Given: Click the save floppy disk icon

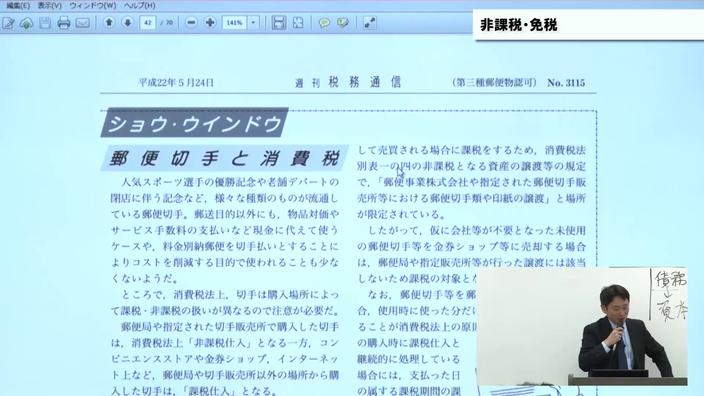Looking at the screenshot, I should (45, 23).
